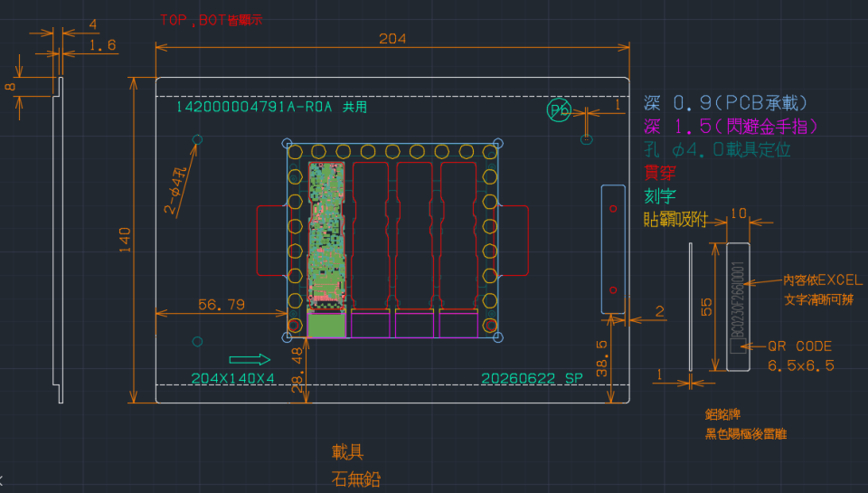Click part number '142000004791A-R0A 共用'
Viewport: 868px width, 493px height.
pyautogui.click(x=271, y=107)
